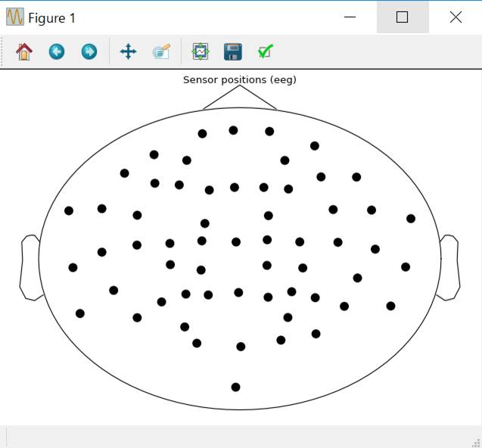Pick the rightmost sensor dot on the head
Image resolution: width=482 pixels, height=448 pixels.
tap(411, 219)
